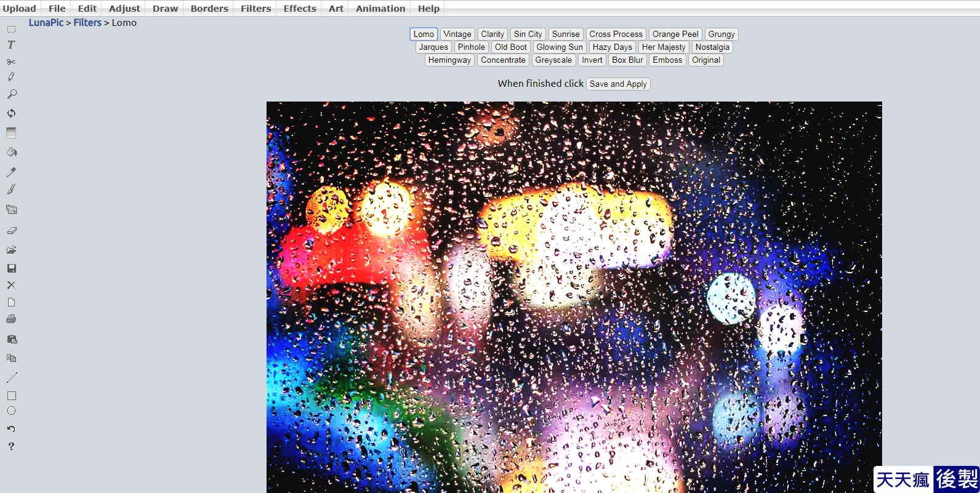This screenshot has width=980, height=493.
Task: Click the raindrop photo preview
Action: pos(574,297)
